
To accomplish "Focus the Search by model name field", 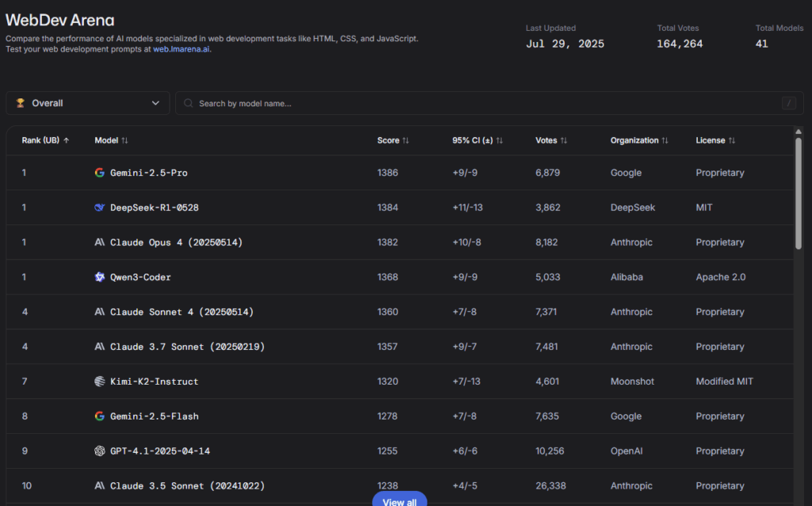I will (x=489, y=103).
